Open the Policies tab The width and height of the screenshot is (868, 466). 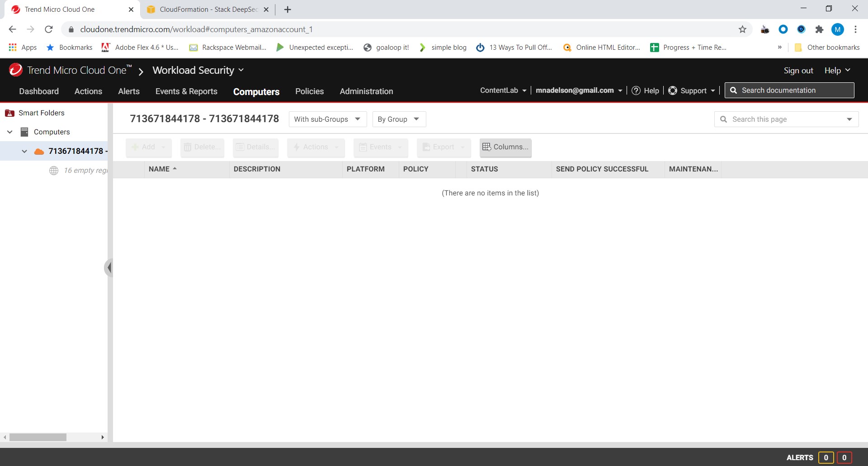coord(310,91)
